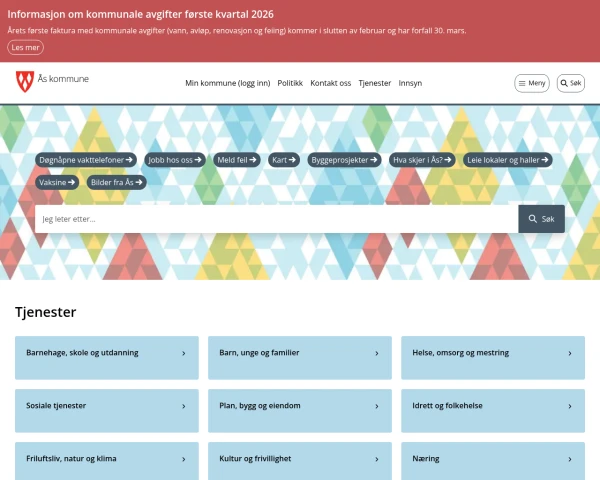600x480 pixels.
Task: Open the 'Idrett og folkehelse' card
Action: coord(492,406)
